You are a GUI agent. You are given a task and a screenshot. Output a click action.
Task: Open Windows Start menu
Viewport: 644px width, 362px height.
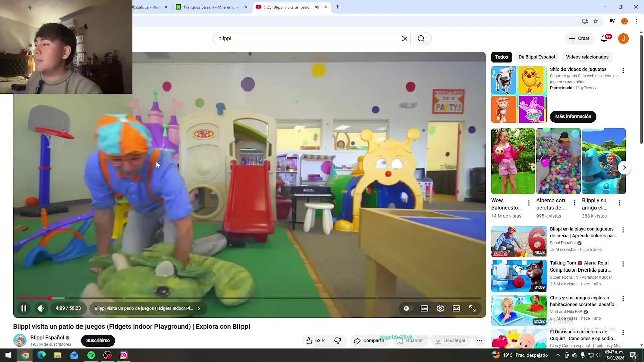(x=8, y=355)
